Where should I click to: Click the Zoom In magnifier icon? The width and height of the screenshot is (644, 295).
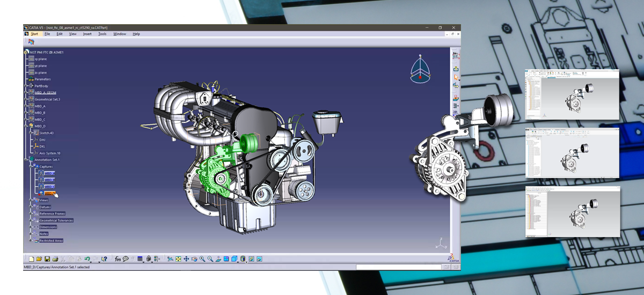point(202,259)
